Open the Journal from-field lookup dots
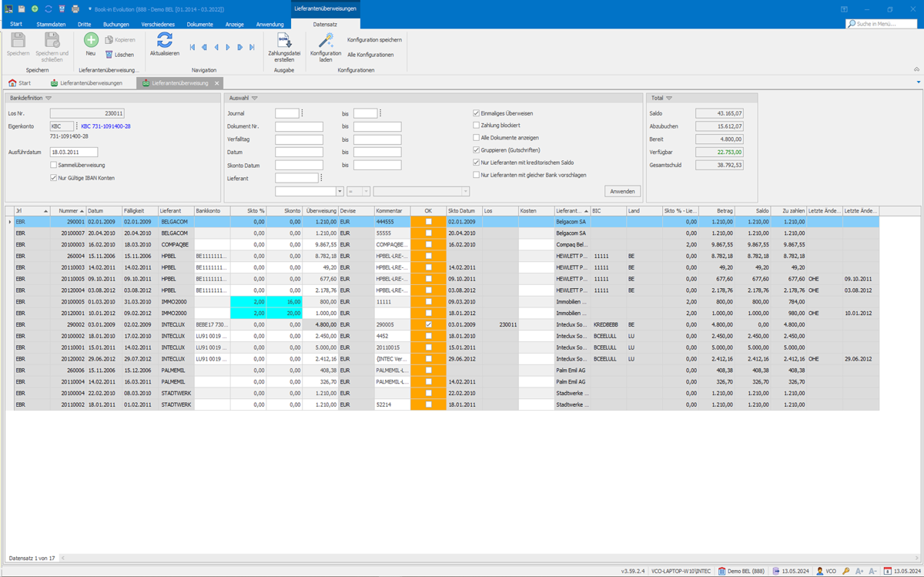The height and width of the screenshot is (577, 924). pos(302,113)
